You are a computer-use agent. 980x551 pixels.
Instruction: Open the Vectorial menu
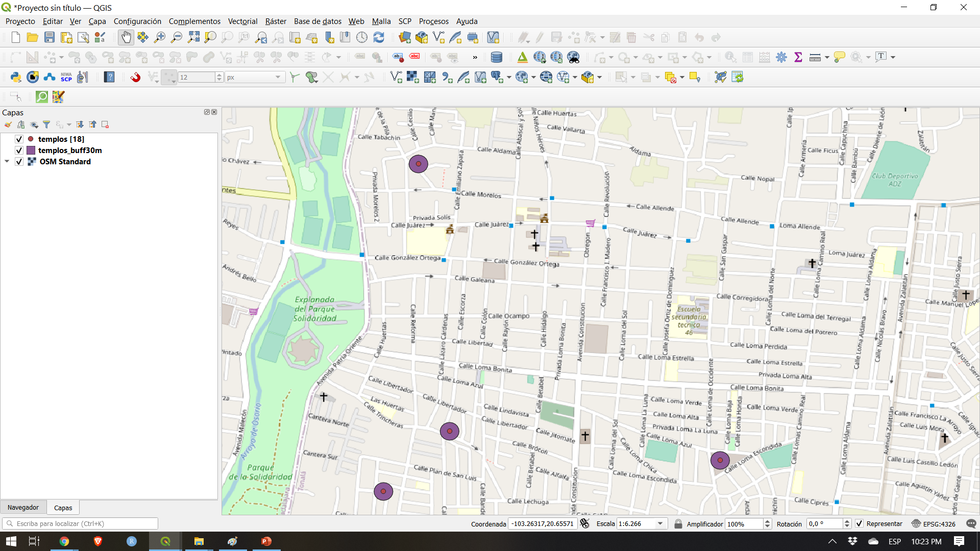pos(242,21)
